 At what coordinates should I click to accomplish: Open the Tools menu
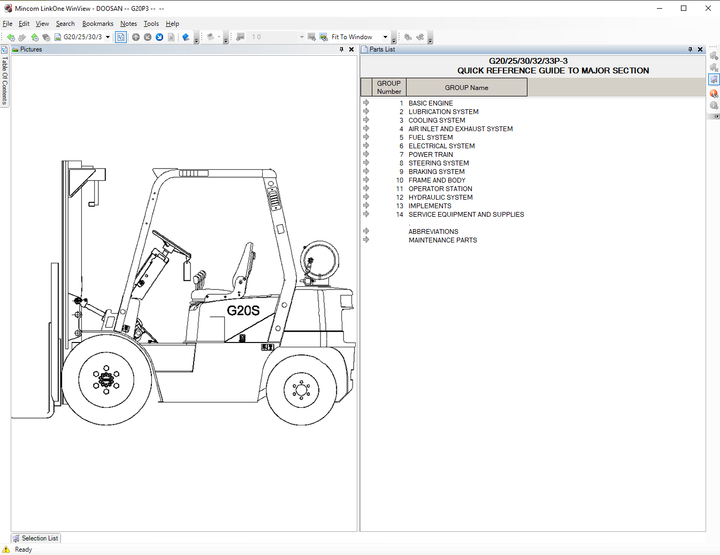click(151, 23)
